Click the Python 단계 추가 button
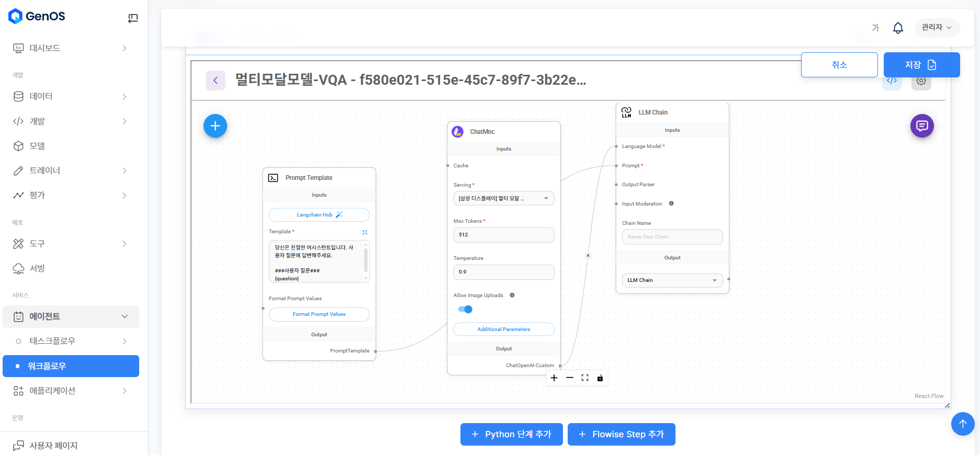The height and width of the screenshot is (455, 980). click(511, 434)
